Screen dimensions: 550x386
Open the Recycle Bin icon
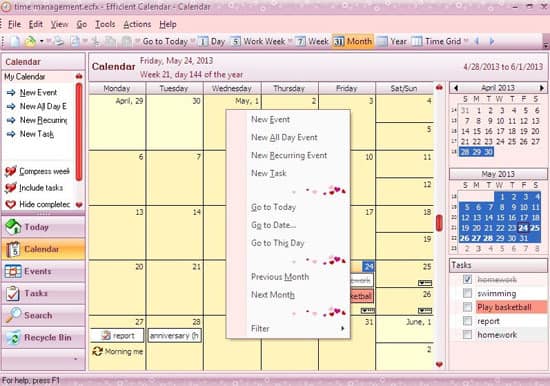[x=13, y=337]
